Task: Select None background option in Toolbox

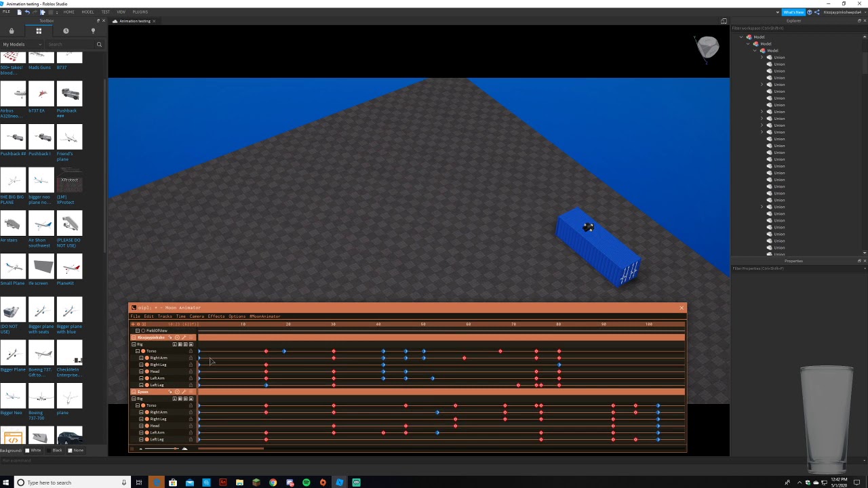Action: pyautogui.click(x=75, y=450)
